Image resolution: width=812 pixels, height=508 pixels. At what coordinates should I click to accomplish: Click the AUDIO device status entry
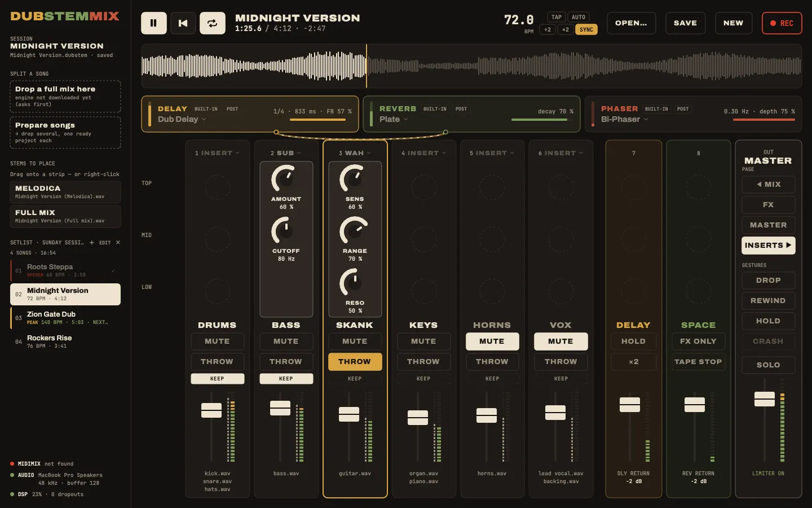coord(56,479)
